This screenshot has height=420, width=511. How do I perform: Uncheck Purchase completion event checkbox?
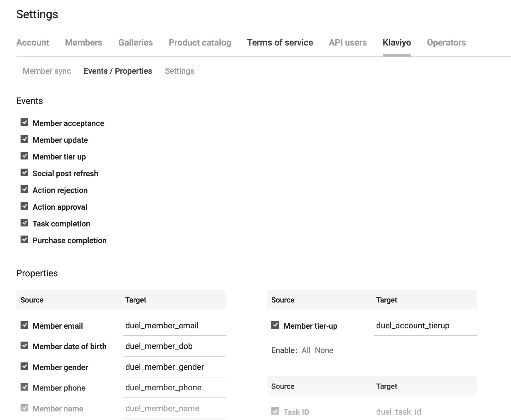point(24,240)
